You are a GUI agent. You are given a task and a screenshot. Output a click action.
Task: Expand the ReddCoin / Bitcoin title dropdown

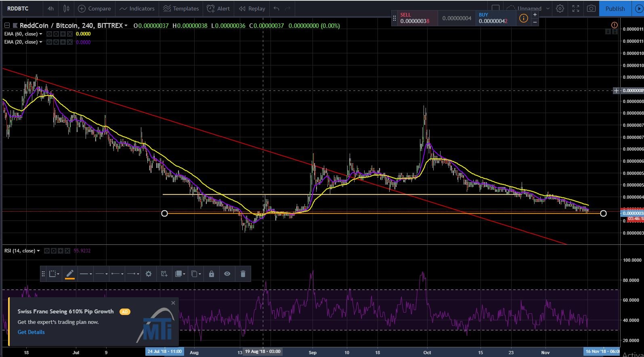tap(126, 25)
